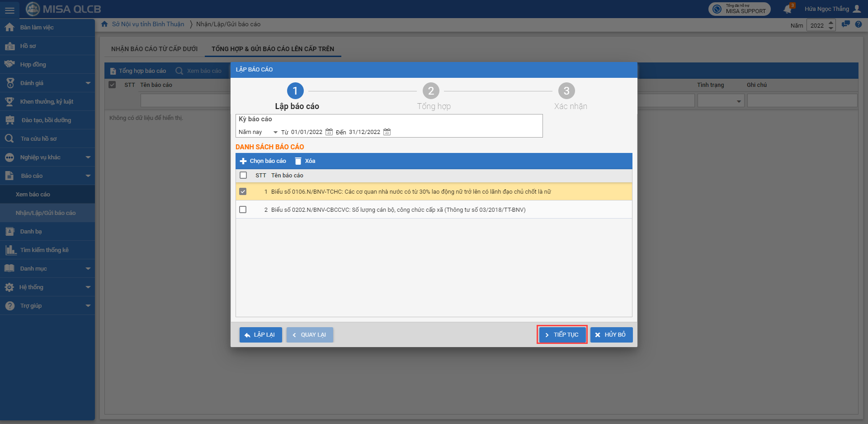Click the home icon in breadcrumb
868x424 pixels.
(x=104, y=24)
